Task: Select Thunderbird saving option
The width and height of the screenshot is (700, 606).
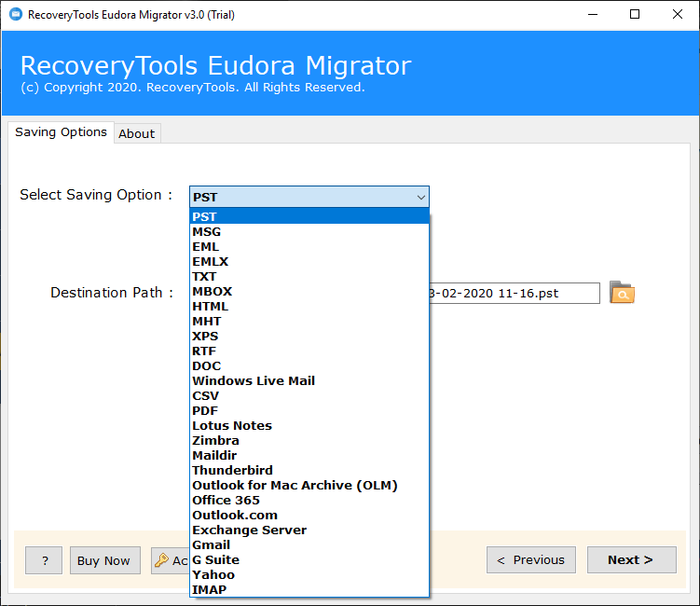Action: (x=309, y=470)
